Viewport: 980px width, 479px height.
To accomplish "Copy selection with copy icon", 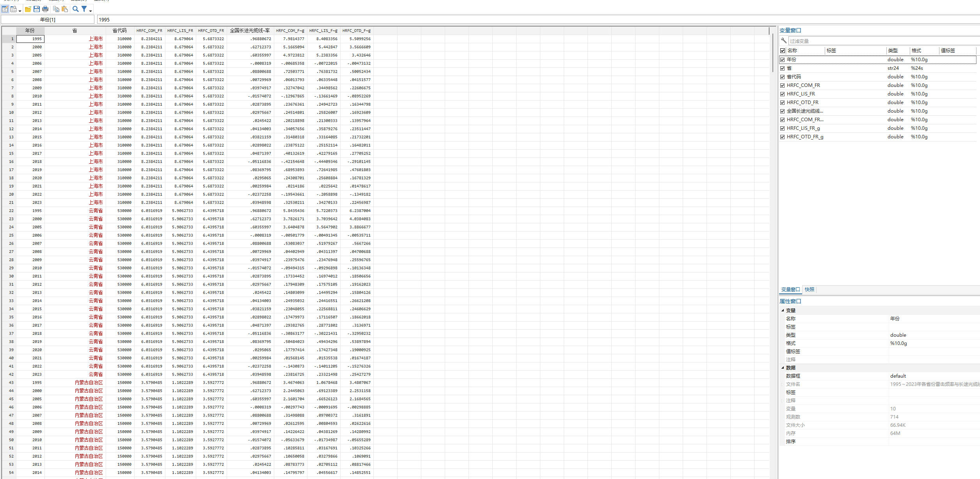I will click(x=56, y=9).
